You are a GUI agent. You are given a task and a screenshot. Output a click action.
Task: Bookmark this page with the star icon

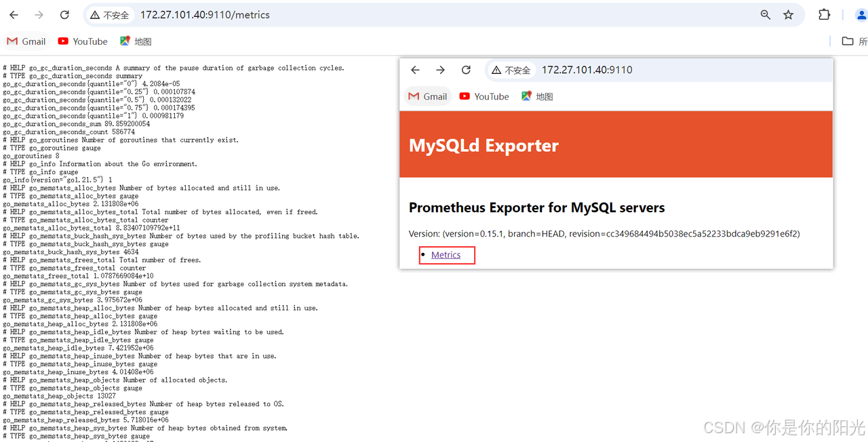(x=788, y=15)
